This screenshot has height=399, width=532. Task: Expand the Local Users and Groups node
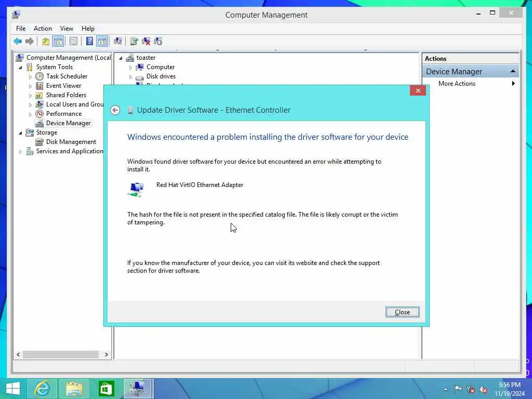(x=30, y=105)
